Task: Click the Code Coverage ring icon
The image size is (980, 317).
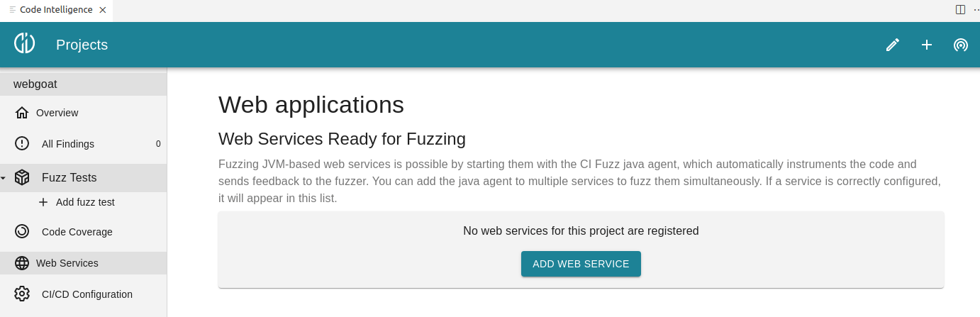Action: (x=22, y=232)
